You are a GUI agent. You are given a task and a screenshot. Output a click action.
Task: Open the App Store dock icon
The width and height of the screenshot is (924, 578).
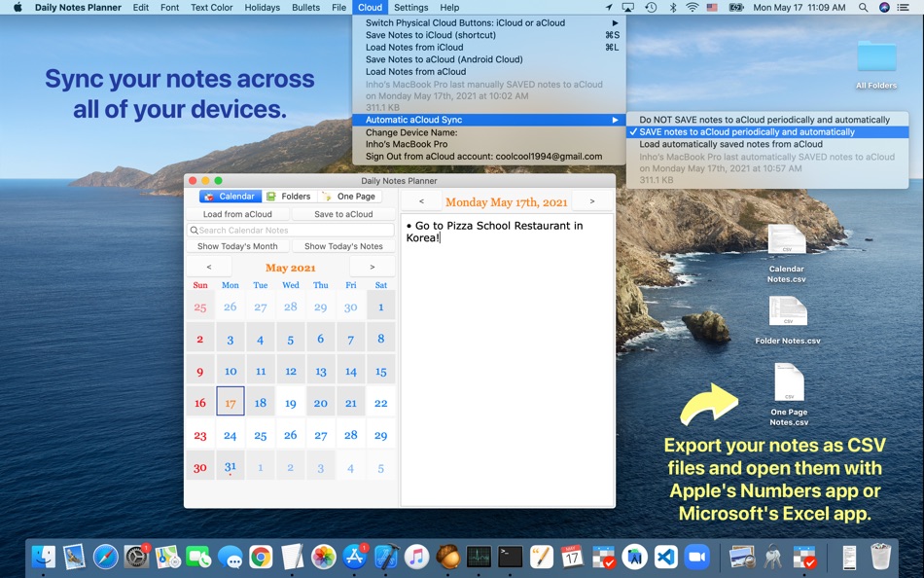[x=354, y=557]
